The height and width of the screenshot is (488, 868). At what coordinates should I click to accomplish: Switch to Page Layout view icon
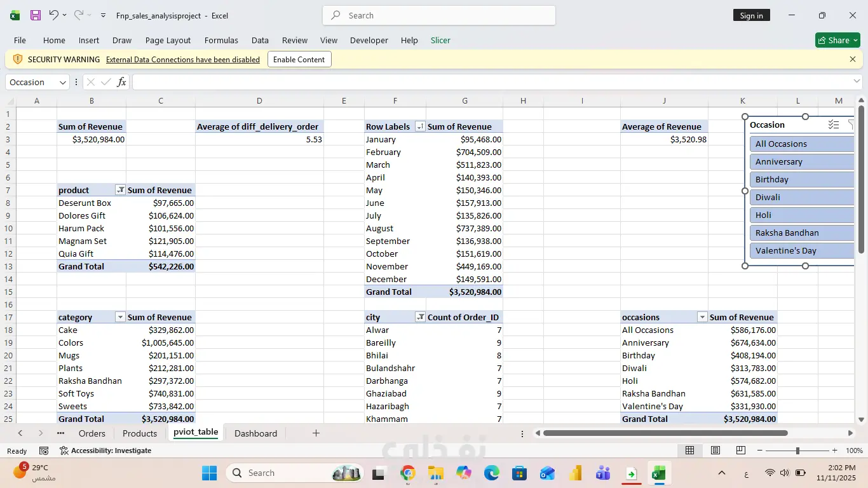[715, 451]
